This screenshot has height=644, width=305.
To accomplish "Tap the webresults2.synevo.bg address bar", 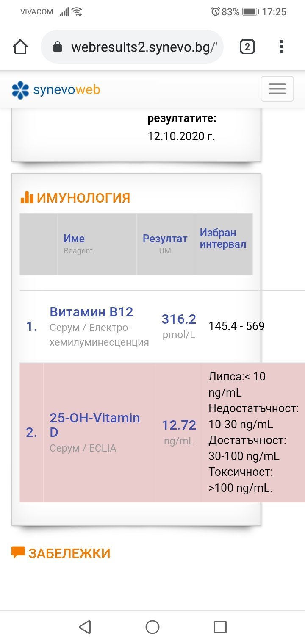I will point(144,47).
